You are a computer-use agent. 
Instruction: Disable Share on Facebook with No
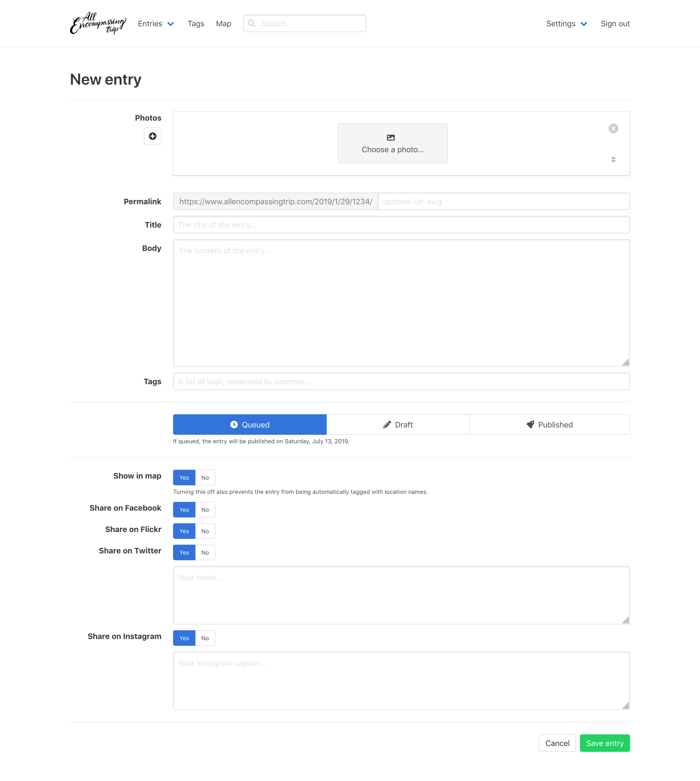click(205, 510)
